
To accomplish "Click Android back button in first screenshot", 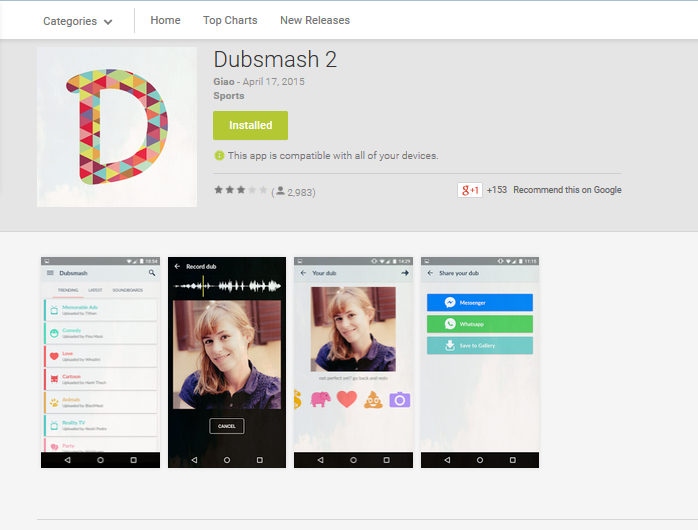I will click(x=67, y=460).
